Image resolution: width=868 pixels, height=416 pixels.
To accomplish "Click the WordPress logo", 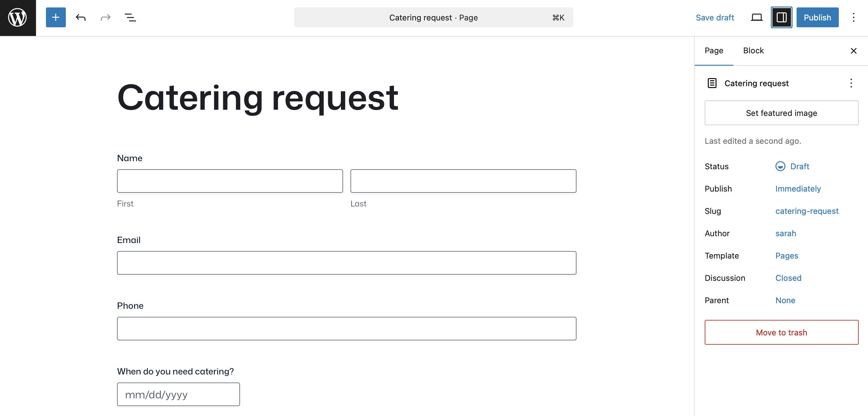I will click(17, 17).
